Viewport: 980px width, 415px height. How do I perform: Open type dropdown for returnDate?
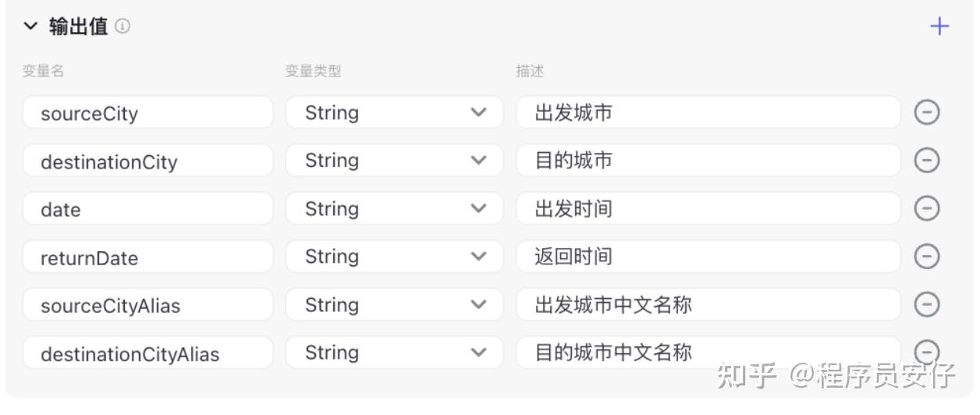394,257
